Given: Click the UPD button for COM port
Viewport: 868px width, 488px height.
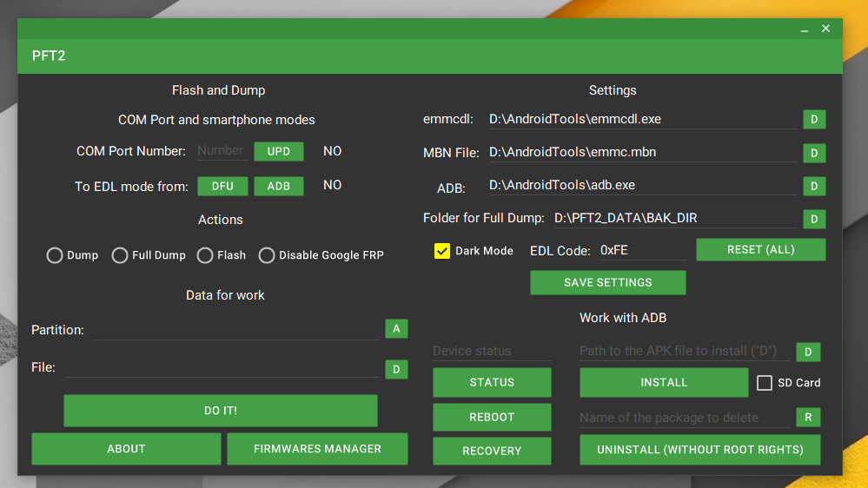Looking at the screenshot, I should [x=279, y=151].
